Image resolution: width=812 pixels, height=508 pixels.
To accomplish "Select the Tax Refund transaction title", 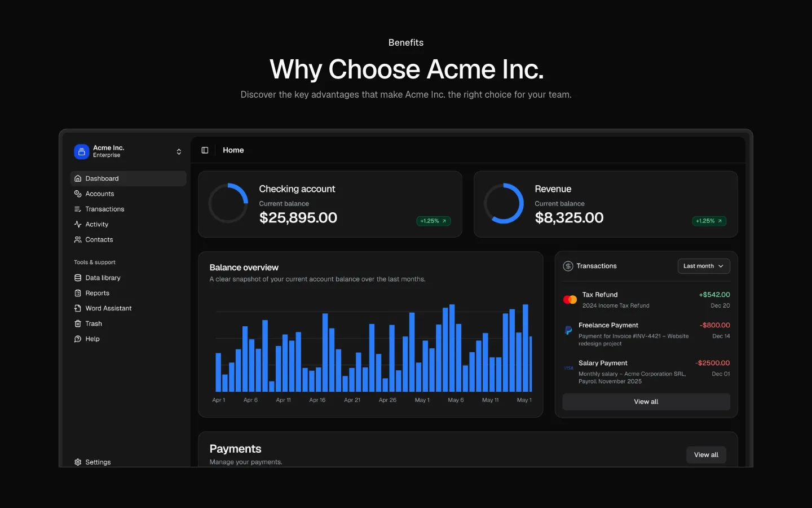I will coord(600,295).
